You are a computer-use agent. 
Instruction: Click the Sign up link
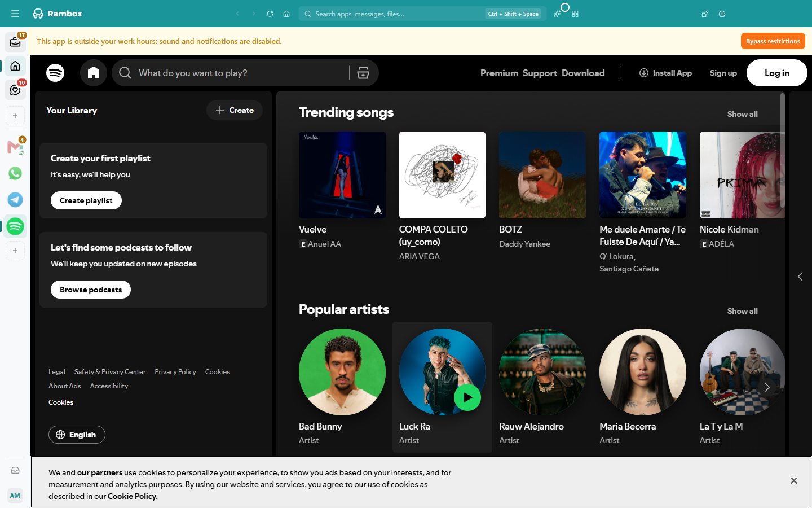click(x=723, y=73)
